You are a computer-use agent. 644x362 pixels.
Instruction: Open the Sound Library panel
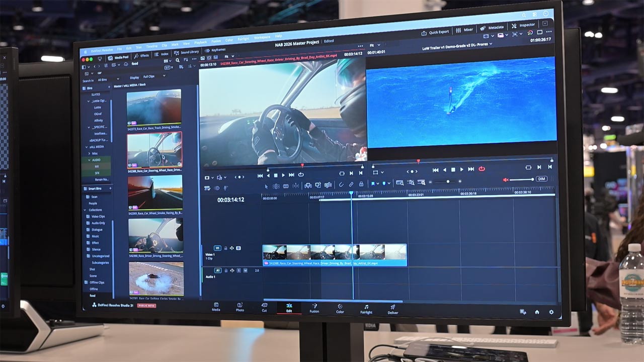[187, 52]
